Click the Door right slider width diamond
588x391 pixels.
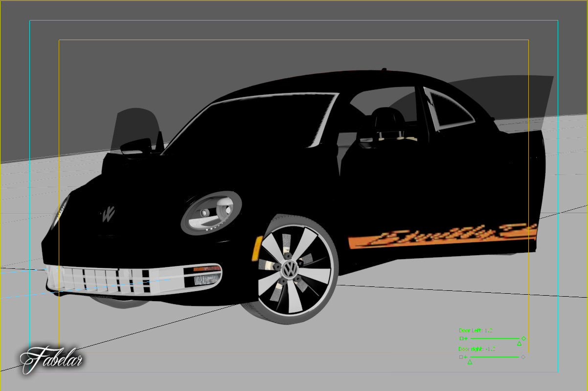(523, 357)
